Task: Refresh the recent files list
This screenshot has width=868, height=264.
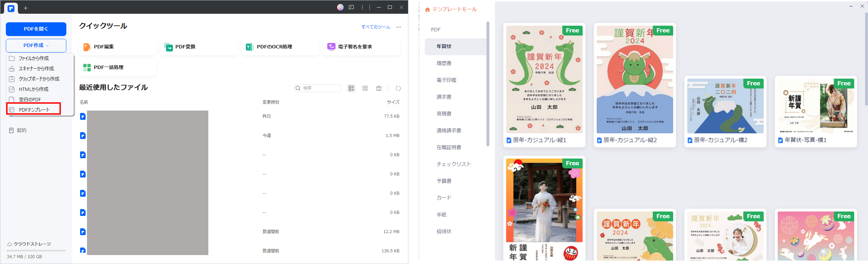Action: [x=398, y=88]
